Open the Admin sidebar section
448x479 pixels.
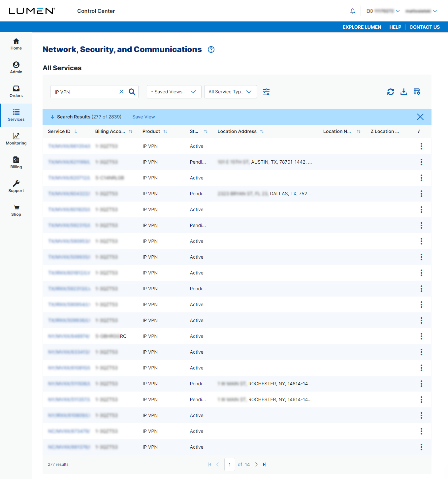pyautogui.click(x=16, y=68)
